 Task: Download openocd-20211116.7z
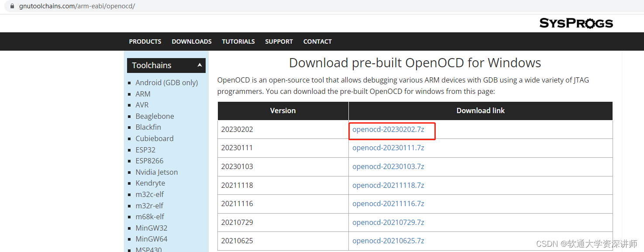(388, 204)
